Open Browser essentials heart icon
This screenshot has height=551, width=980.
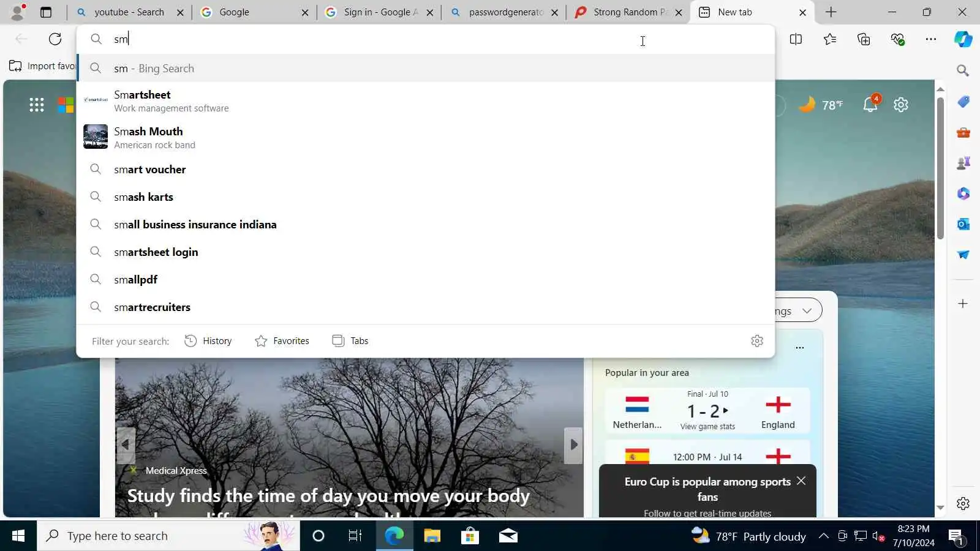tap(898, 39)
